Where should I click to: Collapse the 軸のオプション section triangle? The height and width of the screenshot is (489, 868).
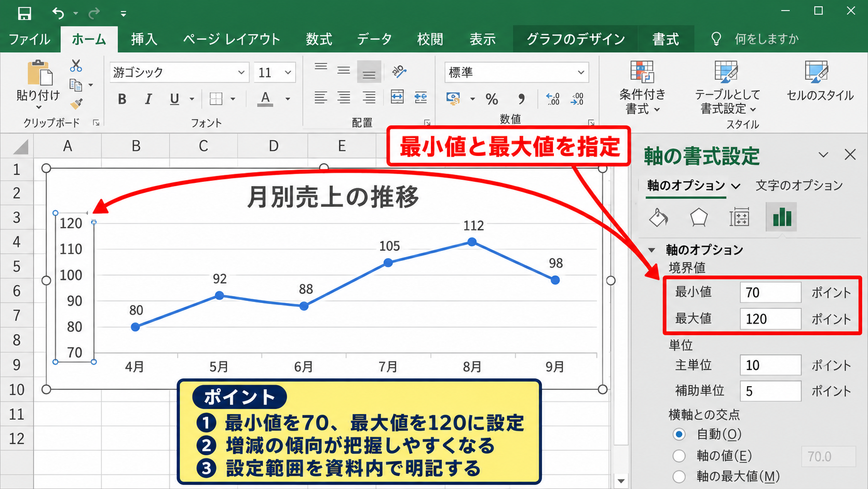pyautogui.click(x=652, y=250)
